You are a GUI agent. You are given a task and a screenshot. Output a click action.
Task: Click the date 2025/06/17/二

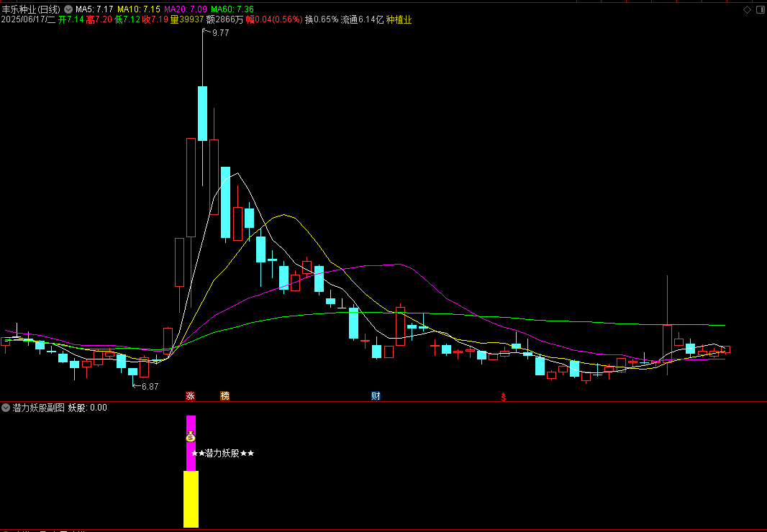click(x=28, y=19)
